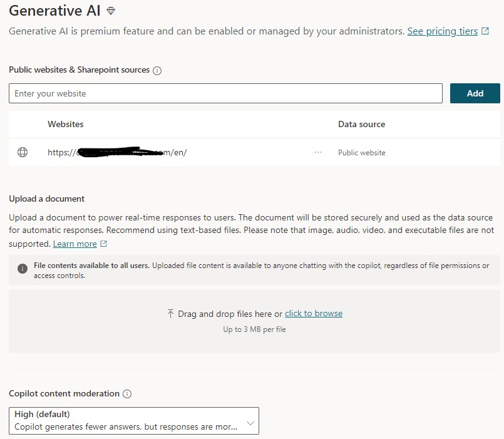The height and width of the screenshot is (439, 504).
Task: Open the See pricing tiers link
Action: (442, 31)
